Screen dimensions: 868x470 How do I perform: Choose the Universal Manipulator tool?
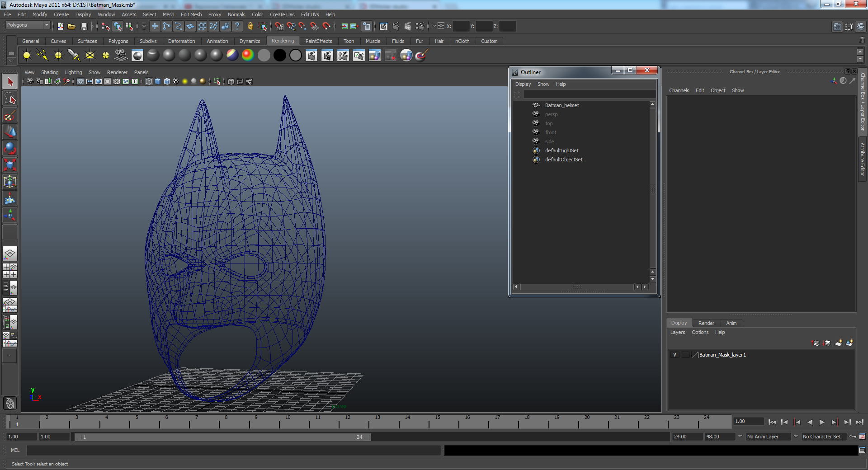[x=10, y=182]
